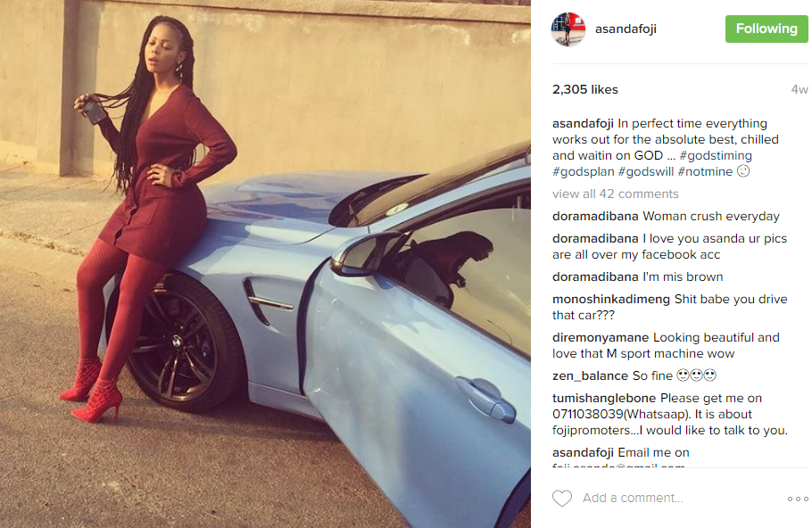Open the #notmine hashtag

[705, 171]
